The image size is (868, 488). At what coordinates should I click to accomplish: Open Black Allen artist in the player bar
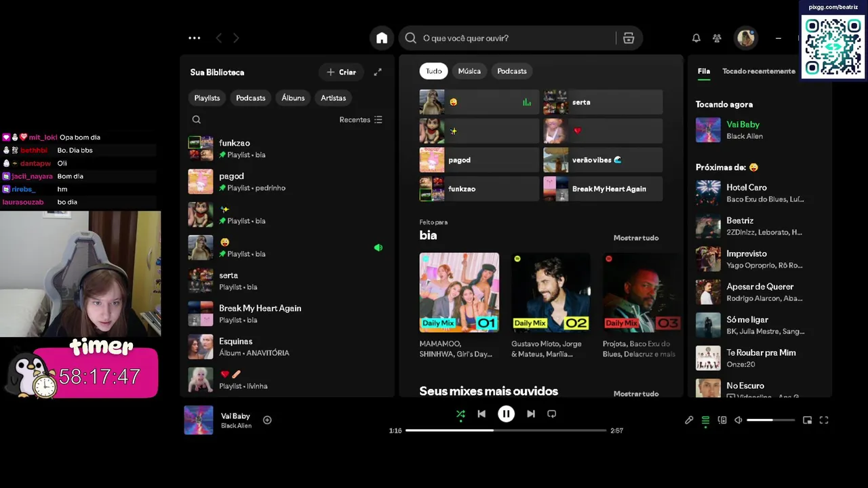click(236, 426)
